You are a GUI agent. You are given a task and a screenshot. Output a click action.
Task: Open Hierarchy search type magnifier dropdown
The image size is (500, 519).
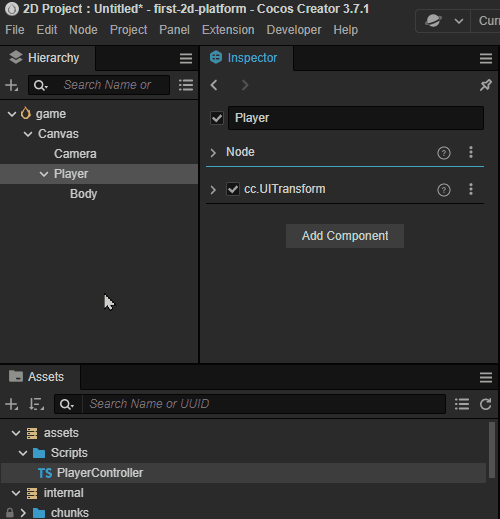coord(41,86)
